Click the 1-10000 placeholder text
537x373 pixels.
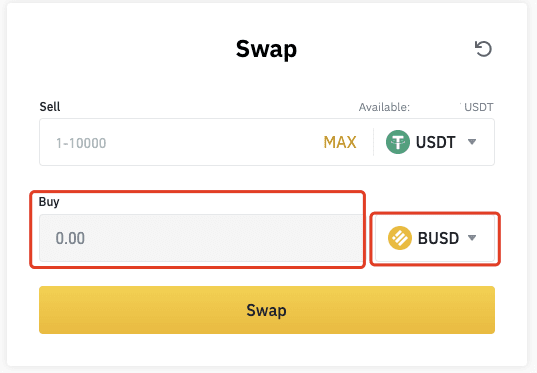81,143
